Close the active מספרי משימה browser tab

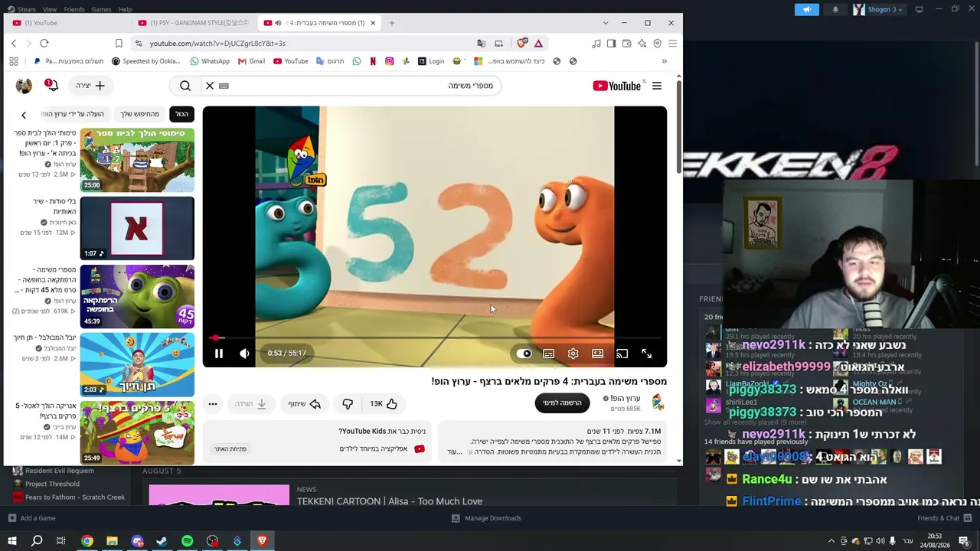[x=373, y=23]
